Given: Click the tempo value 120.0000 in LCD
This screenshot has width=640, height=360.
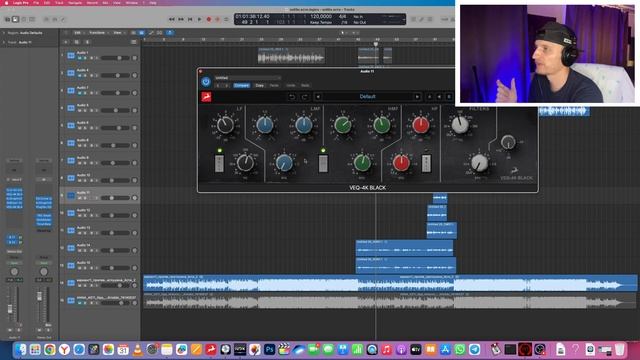Looking at the screenshot, I should coord(321,16).
